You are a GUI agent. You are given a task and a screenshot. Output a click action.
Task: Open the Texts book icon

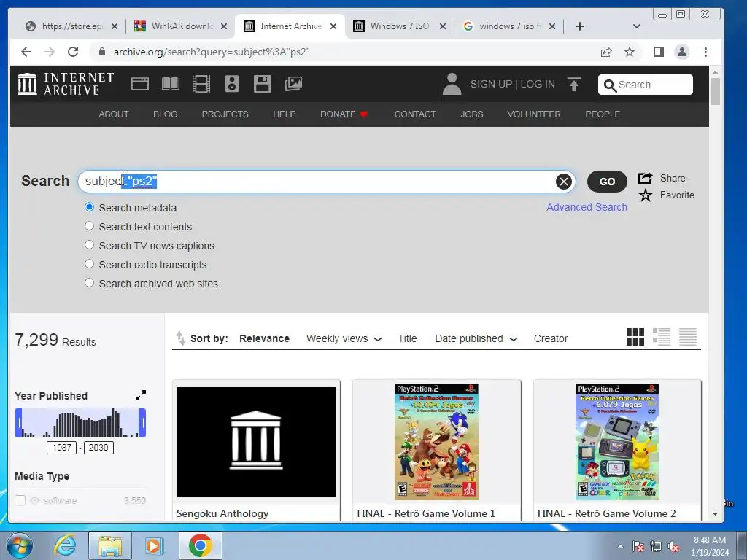(x=171, y=84)
